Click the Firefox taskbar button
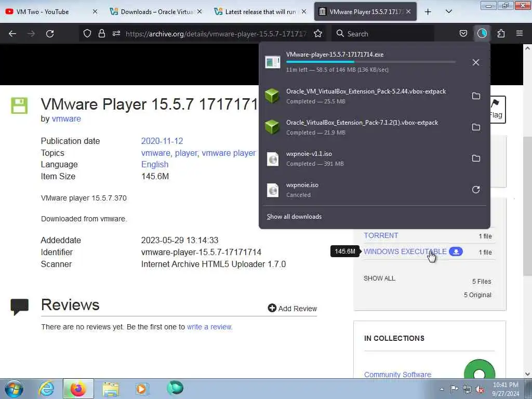Image resolution: width=532 pixels, height=399 pixels. point(78,389)
